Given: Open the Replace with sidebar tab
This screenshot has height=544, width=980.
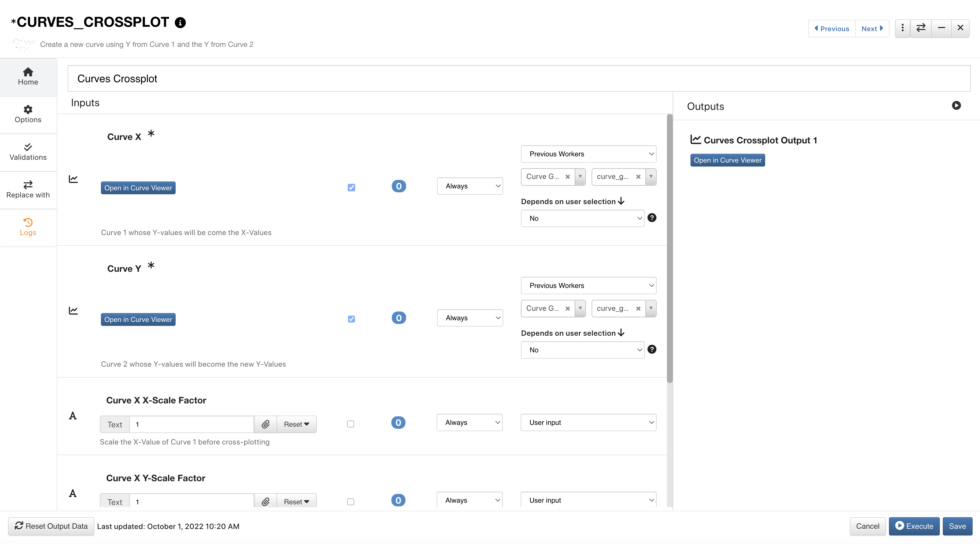Looking at the screenshot, I should click(28, 190).
